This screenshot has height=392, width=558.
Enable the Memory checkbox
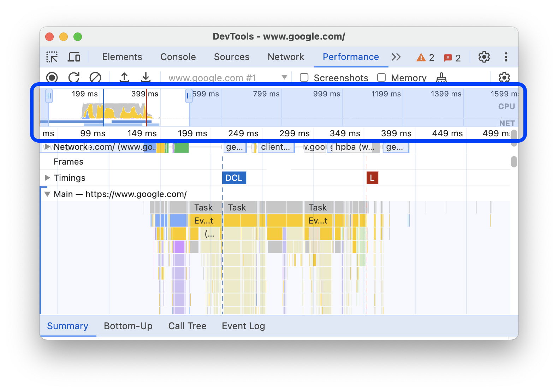tap(381, 78)
